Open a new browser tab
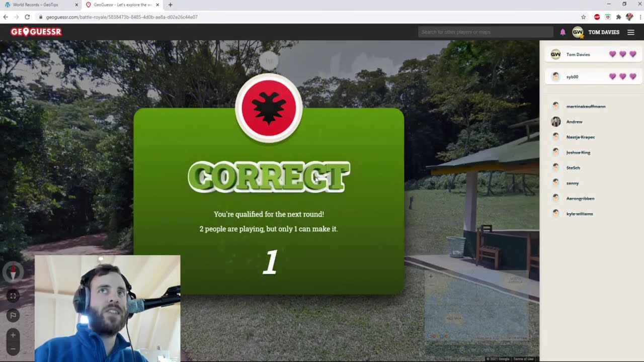Image resolution: width=644 pixels, height=362 pixels. coord(170,5)
